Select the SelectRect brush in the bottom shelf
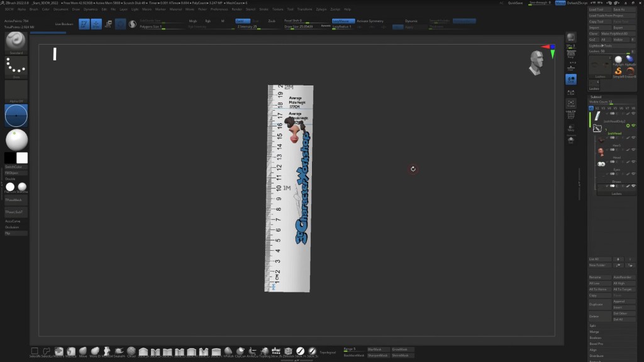Viewport: 644px width, 362px height. click(x=35, y=351)
